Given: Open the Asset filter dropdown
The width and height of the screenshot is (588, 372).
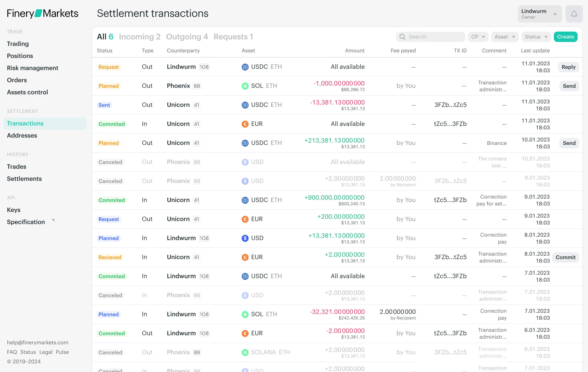Looking at the screenshot, I should [x=505, y=37].
